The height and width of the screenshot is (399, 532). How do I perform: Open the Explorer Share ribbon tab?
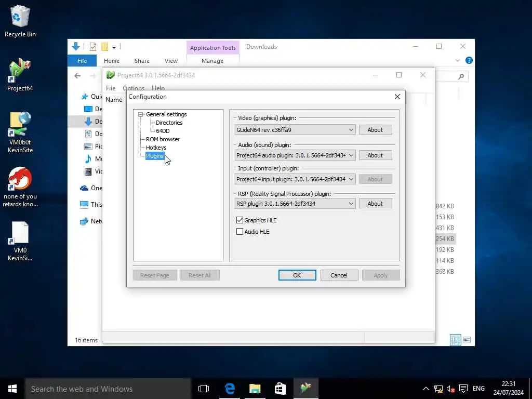pyautogui.click(x=142, y=61)
